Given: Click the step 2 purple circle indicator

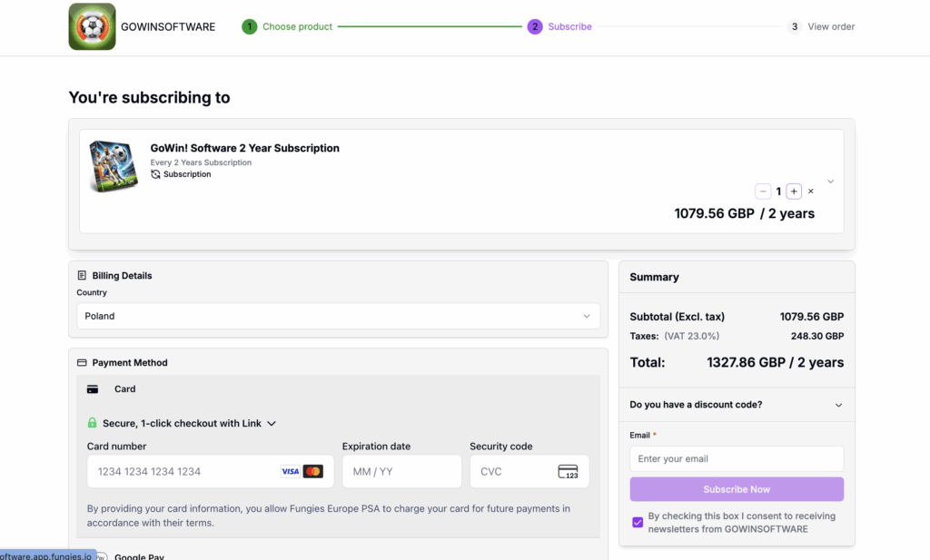Looking at the screenshot, I should (535, 26).
